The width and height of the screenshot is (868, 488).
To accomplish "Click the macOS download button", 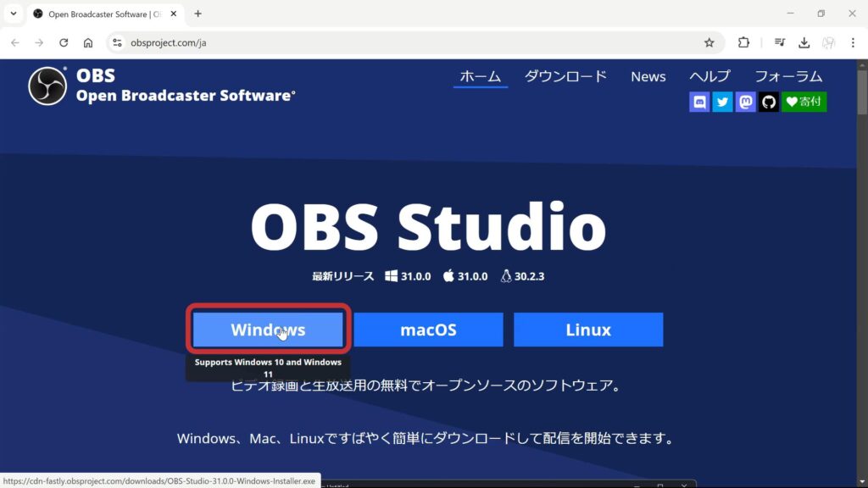I will [428, 330].
